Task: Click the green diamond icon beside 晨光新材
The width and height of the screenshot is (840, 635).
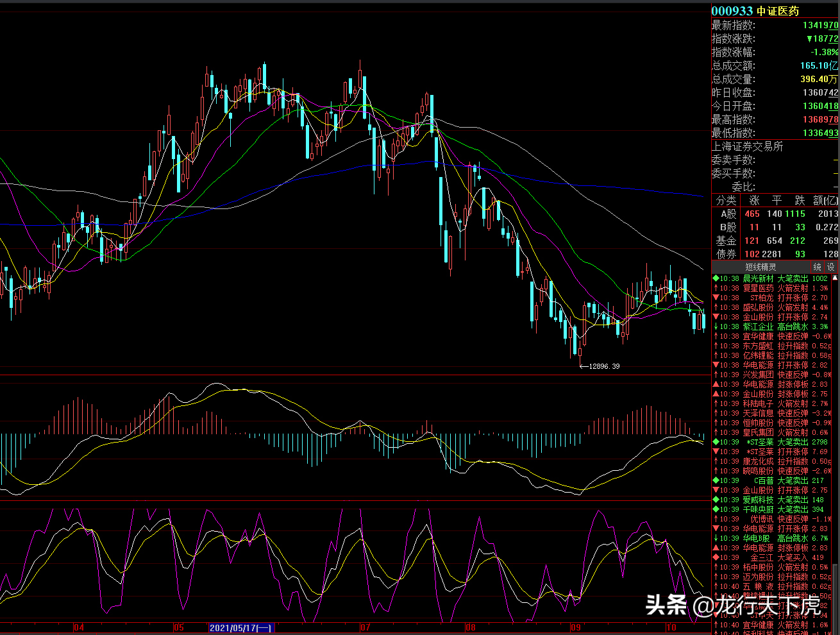Action: tap(716, 278)
